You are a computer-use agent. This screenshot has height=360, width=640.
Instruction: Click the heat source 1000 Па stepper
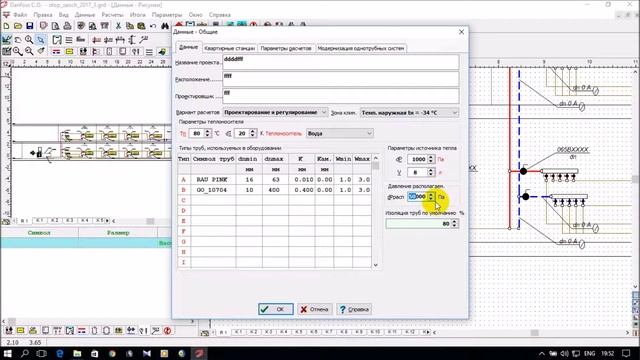click(x=431, y=159)
